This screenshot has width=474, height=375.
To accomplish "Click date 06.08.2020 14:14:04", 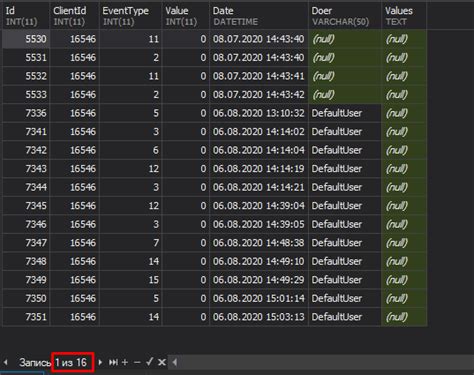I will click(x=259, y=150).
